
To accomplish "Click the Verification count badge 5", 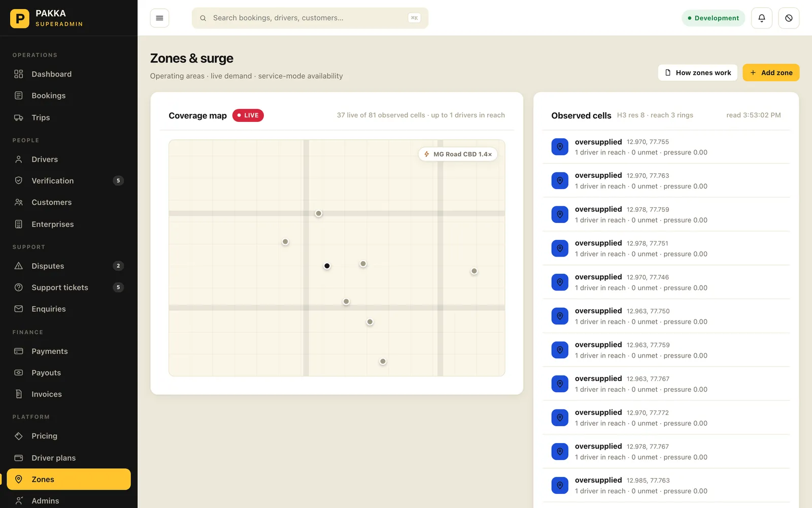I will (118, 181).
